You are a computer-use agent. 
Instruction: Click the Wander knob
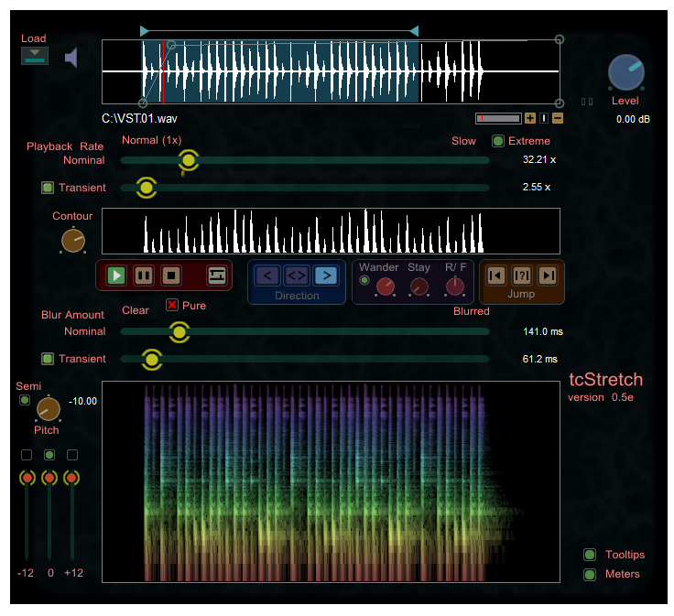pyautogui.click(x=386, y=286)
